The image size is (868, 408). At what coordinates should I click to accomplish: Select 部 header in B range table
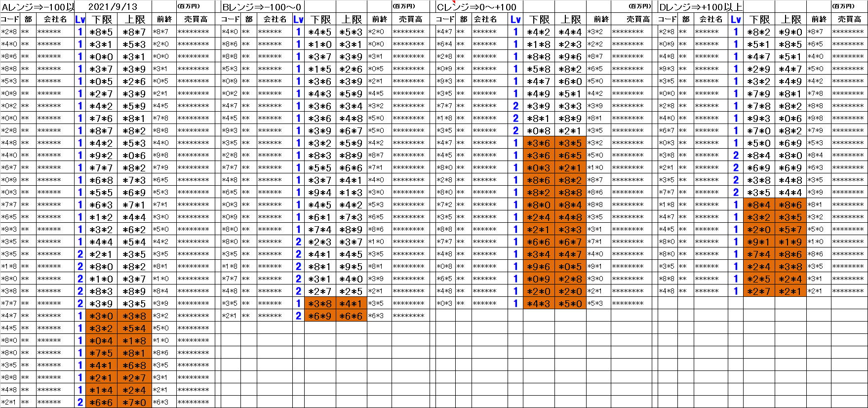coord(249,19)
